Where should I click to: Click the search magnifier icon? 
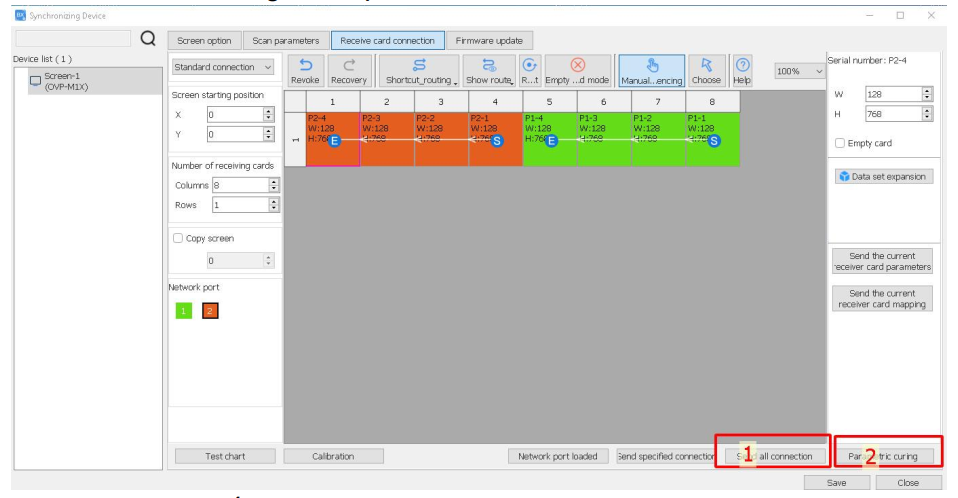tap(148, 39)
